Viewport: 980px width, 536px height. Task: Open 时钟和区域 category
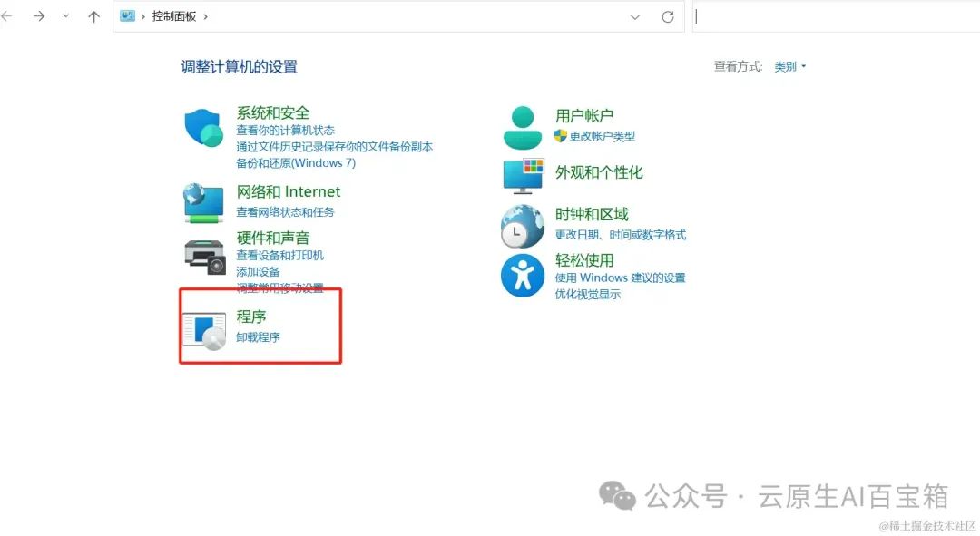pyautogui.click(x=592, y=214)
